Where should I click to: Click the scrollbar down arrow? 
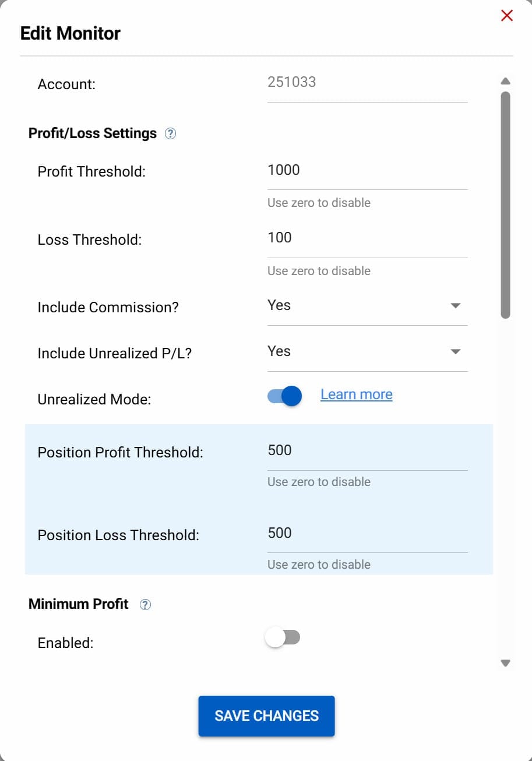505,663
